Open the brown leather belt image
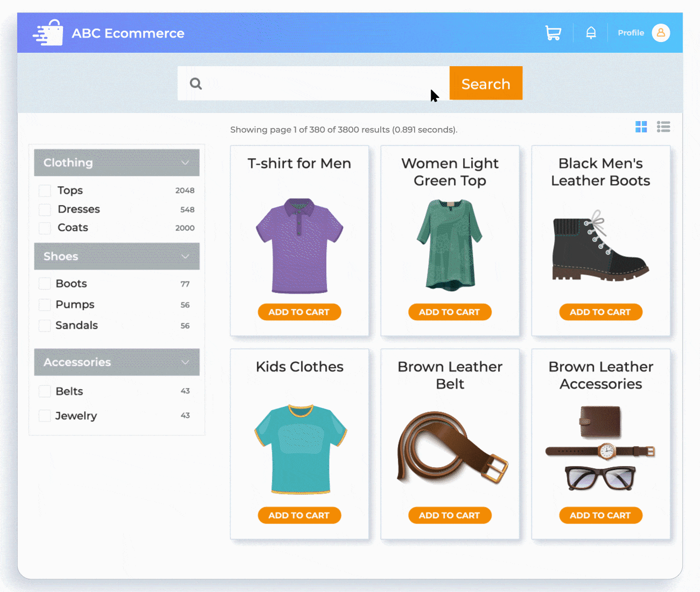700x592 pixels. click(452, 447)
